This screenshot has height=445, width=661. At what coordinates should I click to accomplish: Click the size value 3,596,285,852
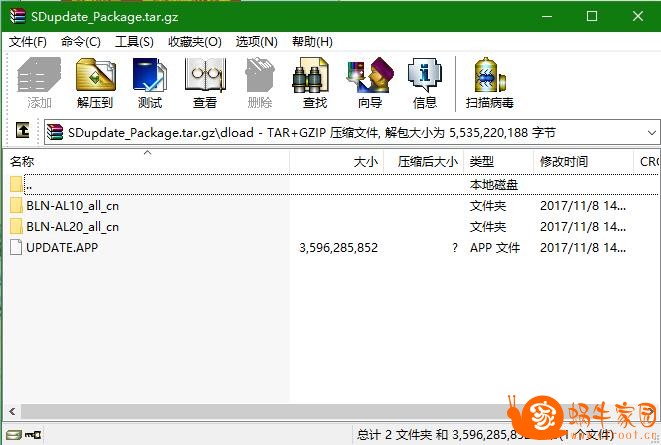coord(339,247)
